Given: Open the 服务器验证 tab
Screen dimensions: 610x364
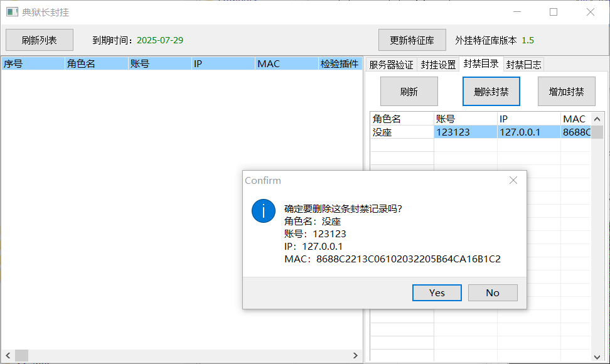Looking at the screenshot, I should pyautogui.click(x=391, y=65).
